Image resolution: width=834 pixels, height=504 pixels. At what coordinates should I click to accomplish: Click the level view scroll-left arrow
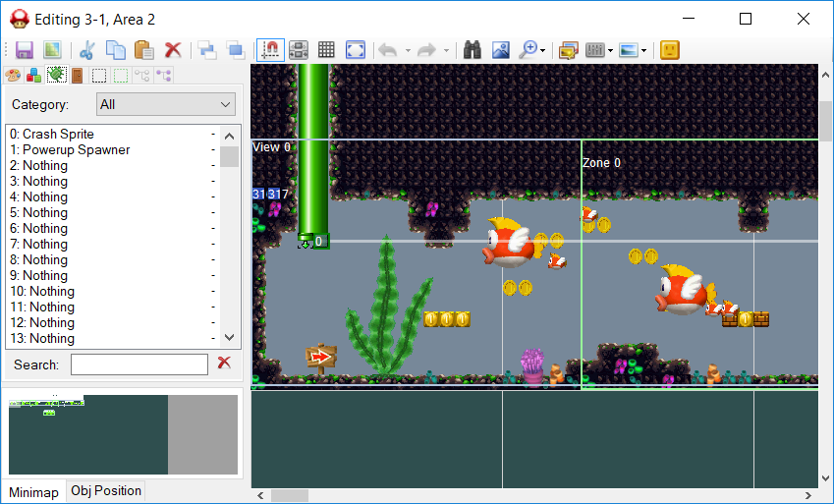click(x=260, y=495)
